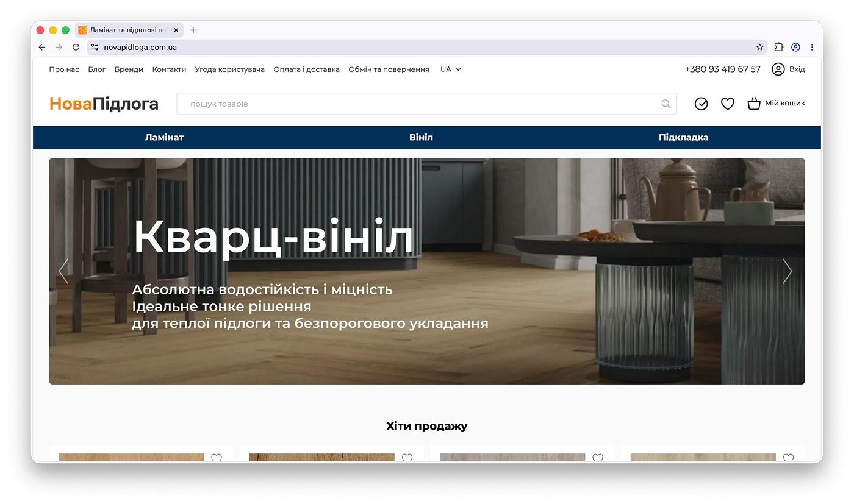Open the shopping basket icon
The image size is (854, 504).
754,104
